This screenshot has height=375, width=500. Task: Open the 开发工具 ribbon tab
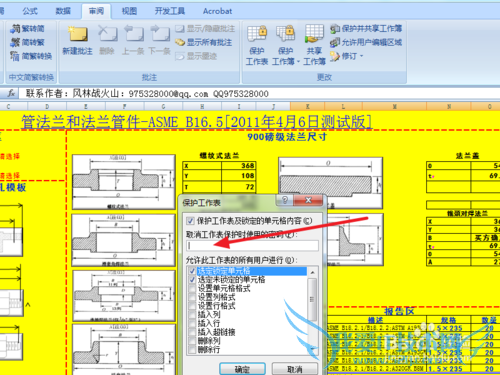[170, 11]
